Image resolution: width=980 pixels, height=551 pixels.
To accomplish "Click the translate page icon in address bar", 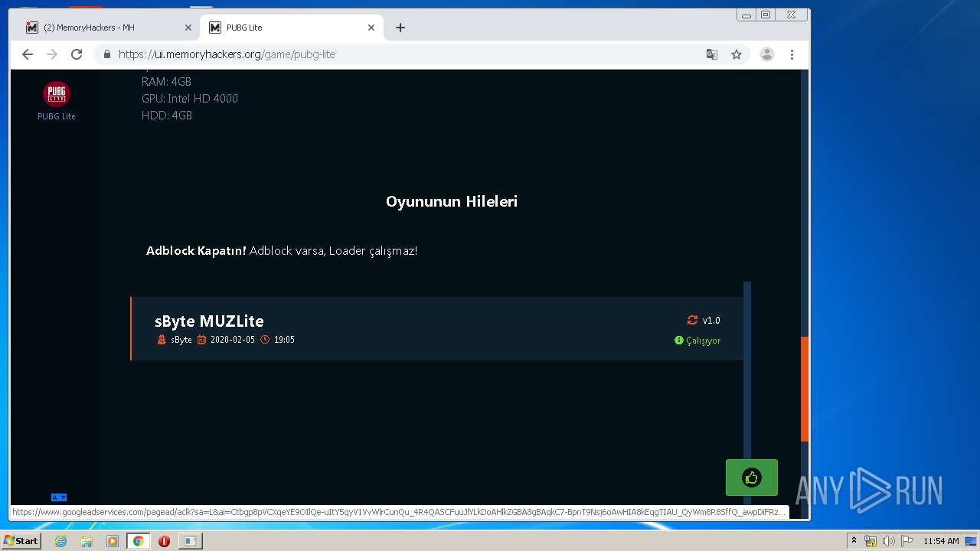I will (712, 54).
